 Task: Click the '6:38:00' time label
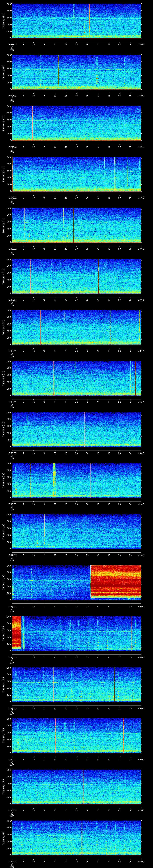pyautogui.click(x=12, y=402)
